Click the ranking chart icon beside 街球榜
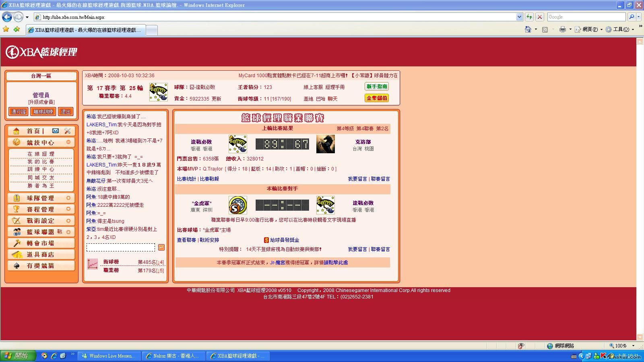644x362 pixels. pos(93,264)
